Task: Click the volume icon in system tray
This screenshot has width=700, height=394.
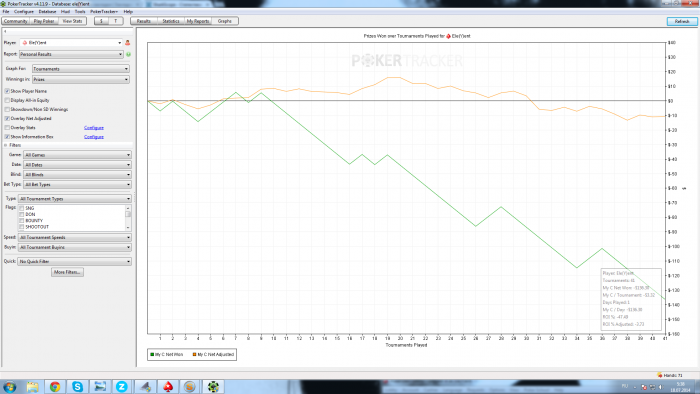Action: (x=661, y=387)
